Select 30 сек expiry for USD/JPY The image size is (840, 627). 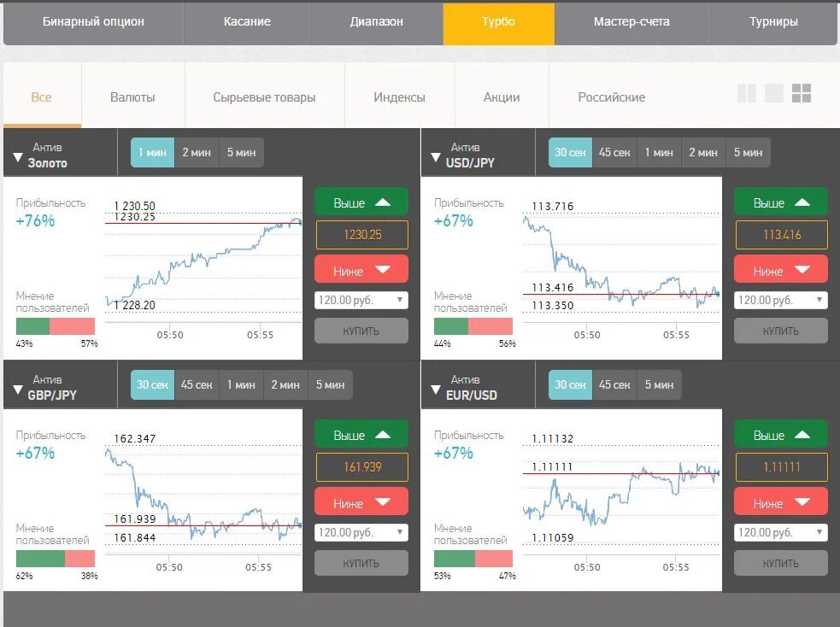click(570, 153)
